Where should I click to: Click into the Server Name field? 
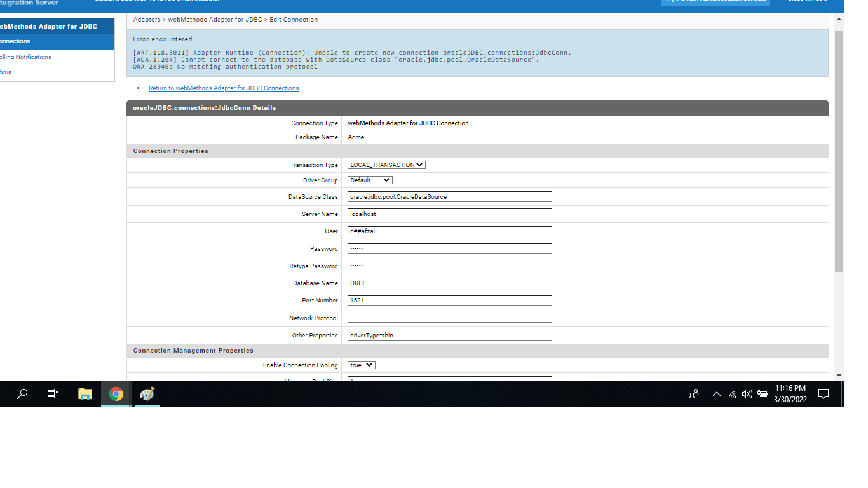(x=450, y=214)
